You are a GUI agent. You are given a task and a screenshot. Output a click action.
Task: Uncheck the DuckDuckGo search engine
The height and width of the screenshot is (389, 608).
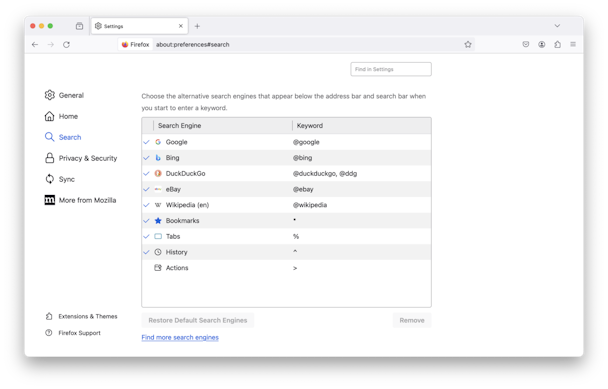pos(146,174)
